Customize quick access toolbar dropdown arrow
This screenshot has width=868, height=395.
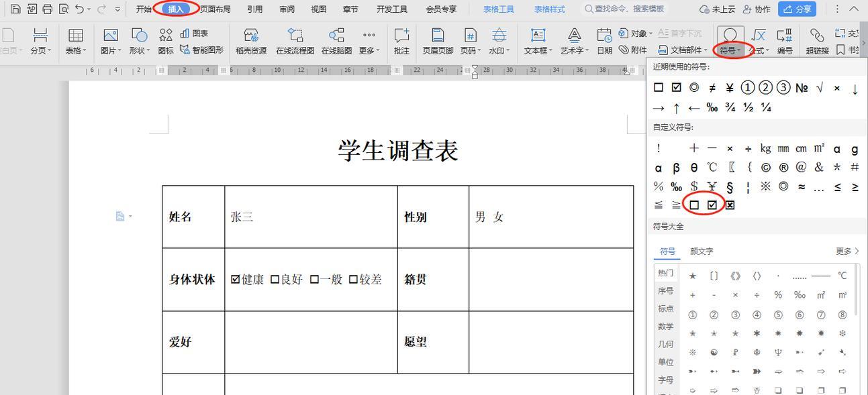[118, 9]
